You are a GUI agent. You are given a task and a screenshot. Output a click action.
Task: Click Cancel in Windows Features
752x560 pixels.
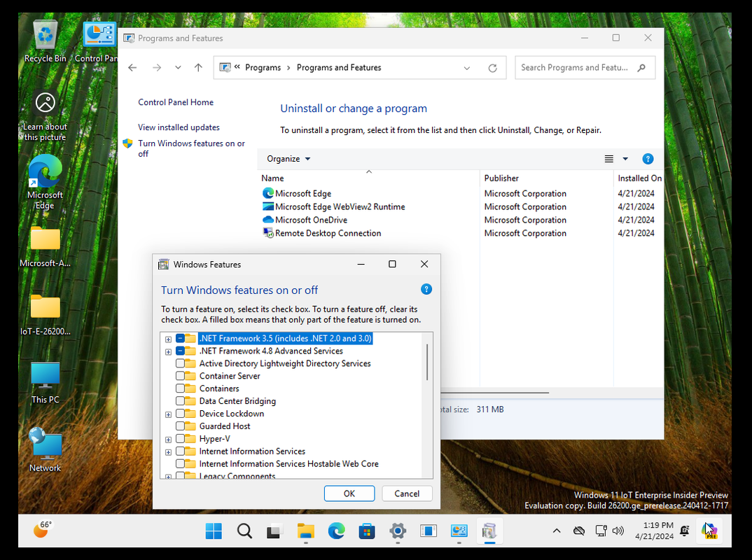click(407, 493)
